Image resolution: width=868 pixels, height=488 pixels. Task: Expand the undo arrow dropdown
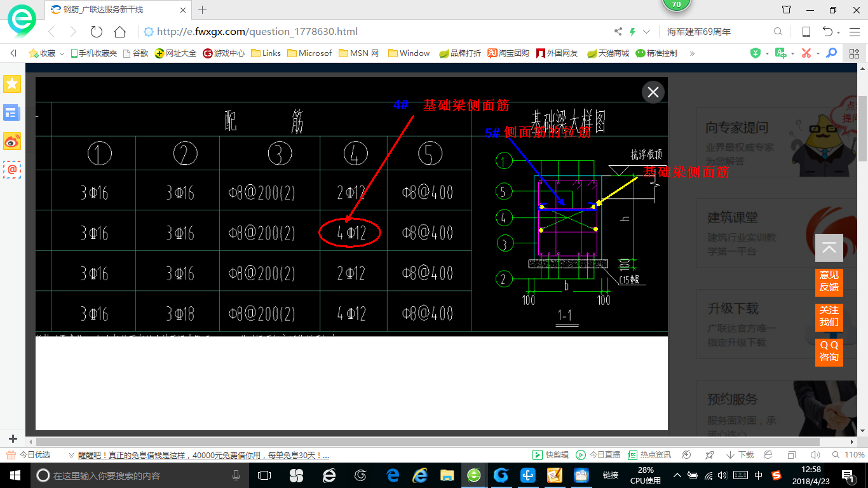(839, 32)
